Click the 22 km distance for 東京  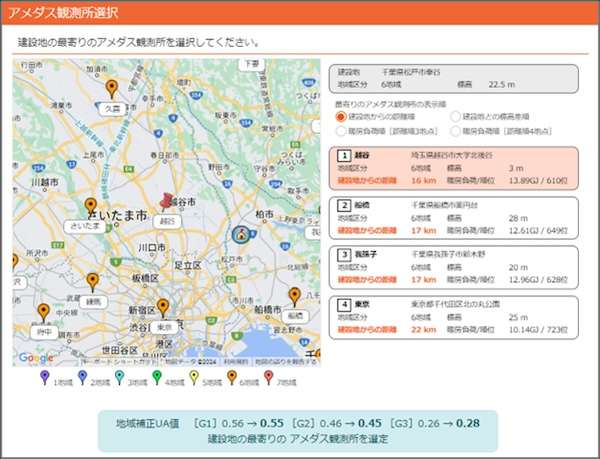tap(424, 329)
